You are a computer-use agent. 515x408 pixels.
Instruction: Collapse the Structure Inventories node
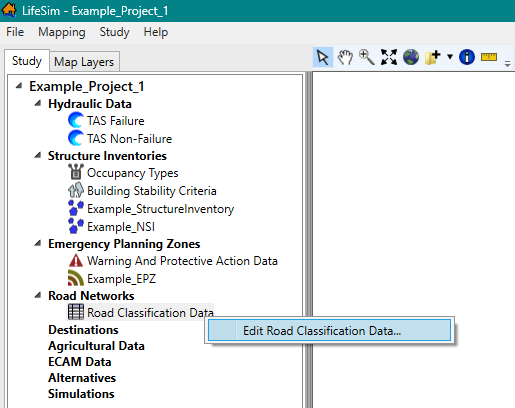tap(38, 155)
